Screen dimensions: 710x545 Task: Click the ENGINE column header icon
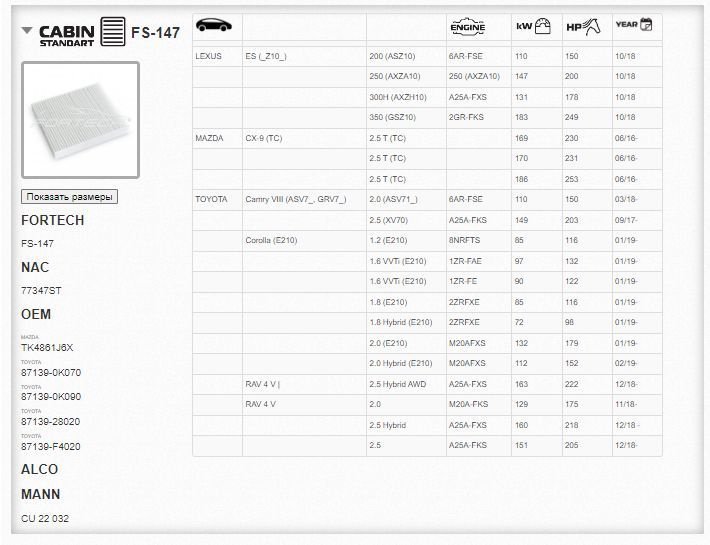[468, 26]
